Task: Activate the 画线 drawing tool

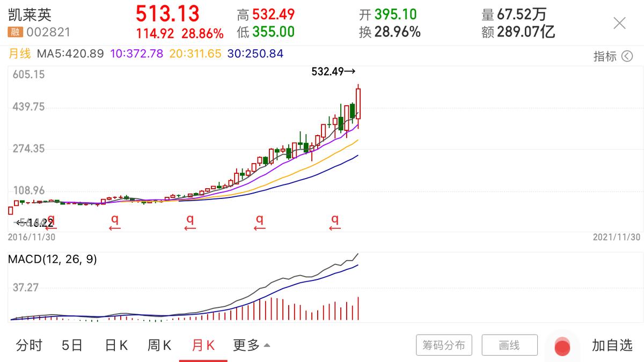Action: pos(509,345)
